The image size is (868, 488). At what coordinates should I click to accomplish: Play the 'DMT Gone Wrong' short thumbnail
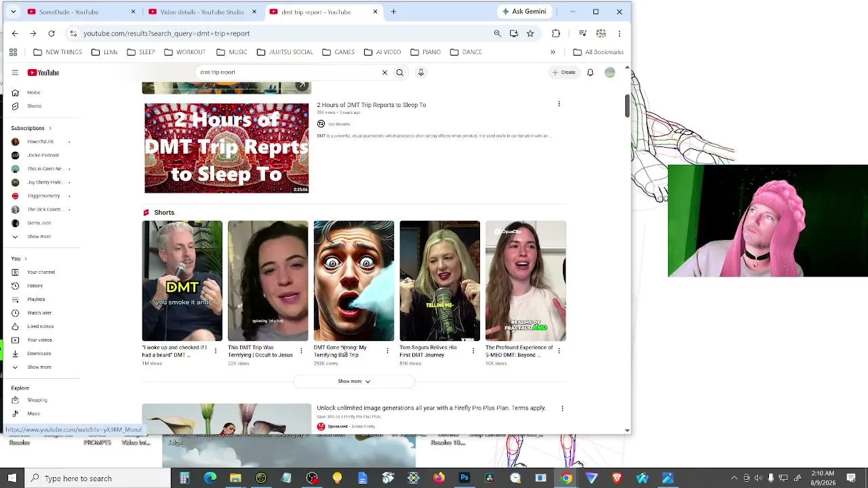click(x=353, y=281)
